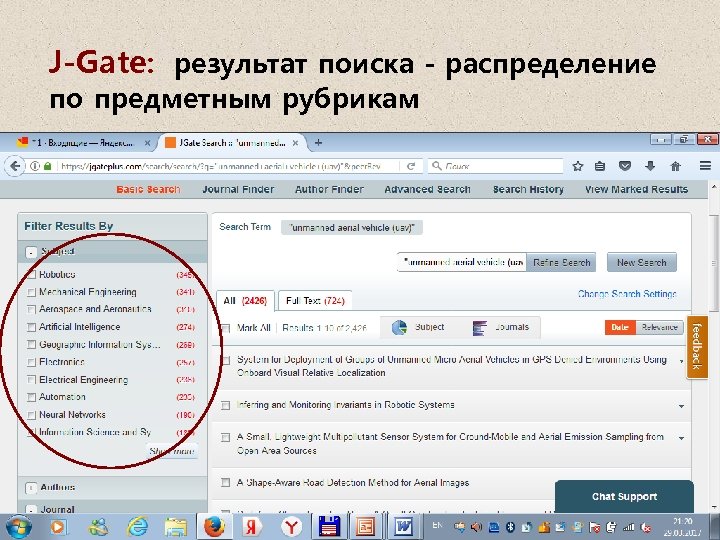This screenshot has height=540, width=720.
Task: Check the Automation filter
Action: (31, 397)
